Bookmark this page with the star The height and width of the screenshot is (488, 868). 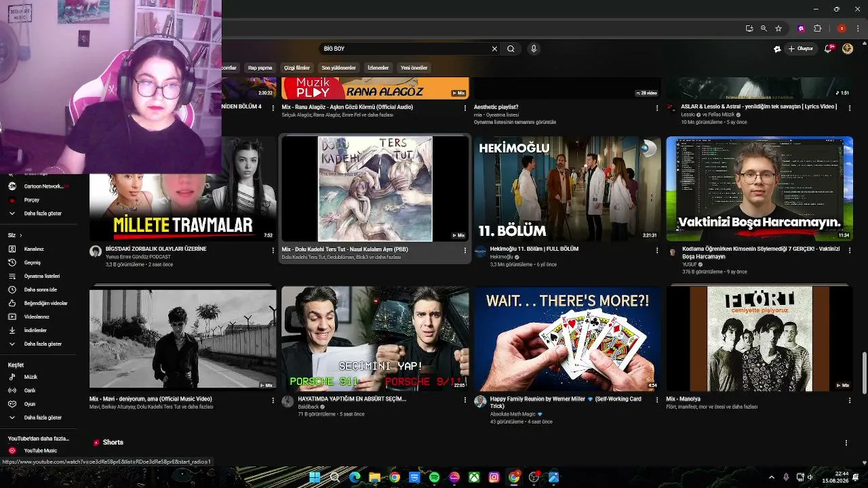[x=778, y=28]
